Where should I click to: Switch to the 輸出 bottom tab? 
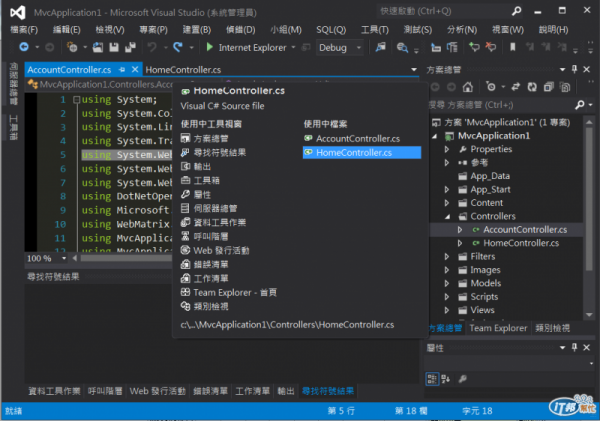[x=286, y=391]
